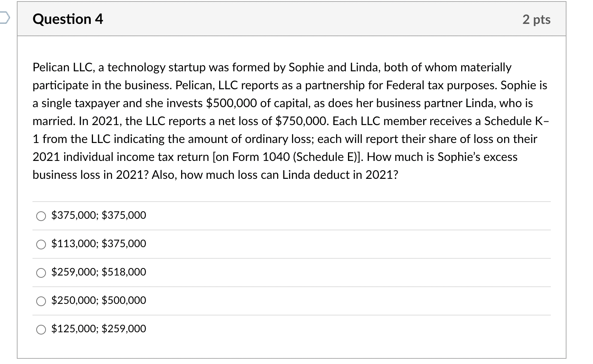This screenshot has height=364, width=593.
Task: Select answer $125,000; $259,000
Action: 99,329
